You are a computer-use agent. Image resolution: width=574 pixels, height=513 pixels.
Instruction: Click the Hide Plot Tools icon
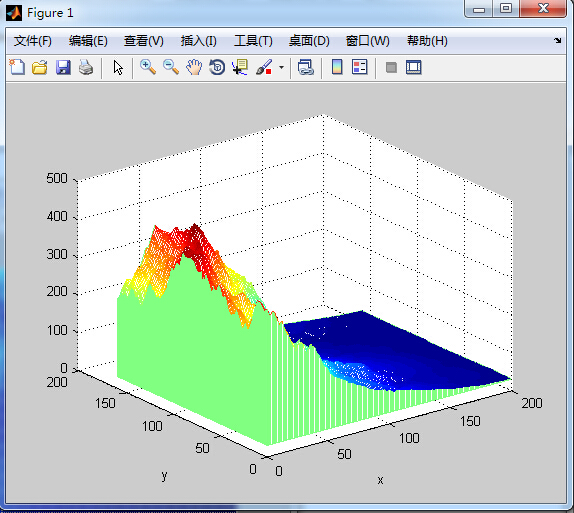click(x=391, y=68)
